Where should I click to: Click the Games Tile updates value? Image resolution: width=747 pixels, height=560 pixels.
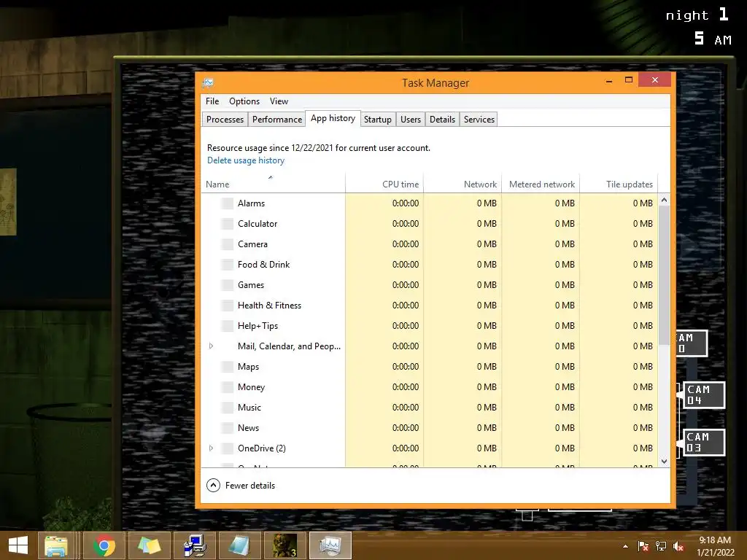[643, 285]
